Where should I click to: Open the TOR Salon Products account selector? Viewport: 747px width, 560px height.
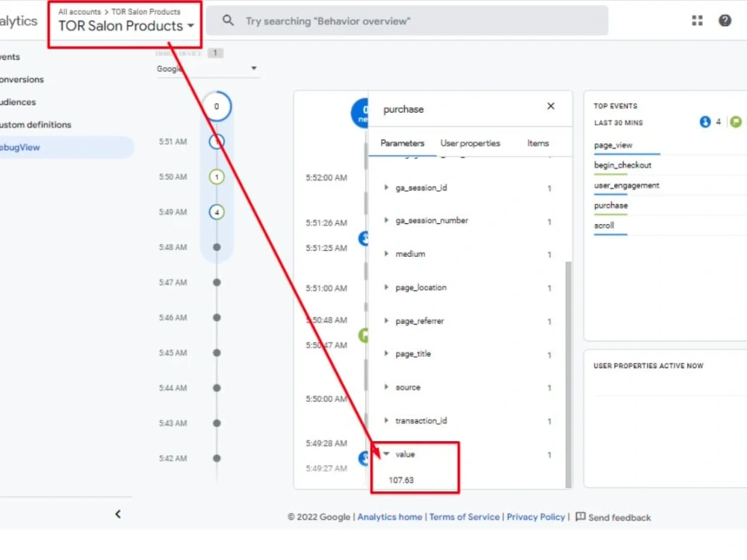click(125, 25)
